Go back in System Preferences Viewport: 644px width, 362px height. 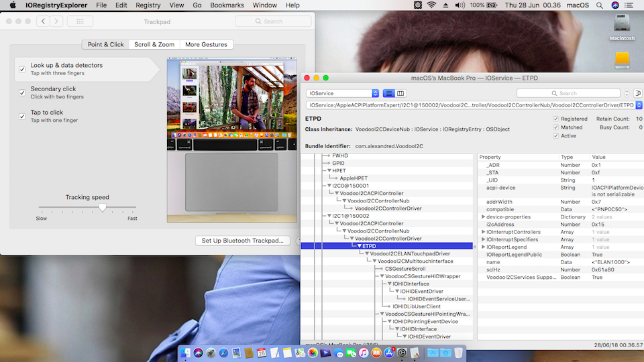tap(44, 21)
